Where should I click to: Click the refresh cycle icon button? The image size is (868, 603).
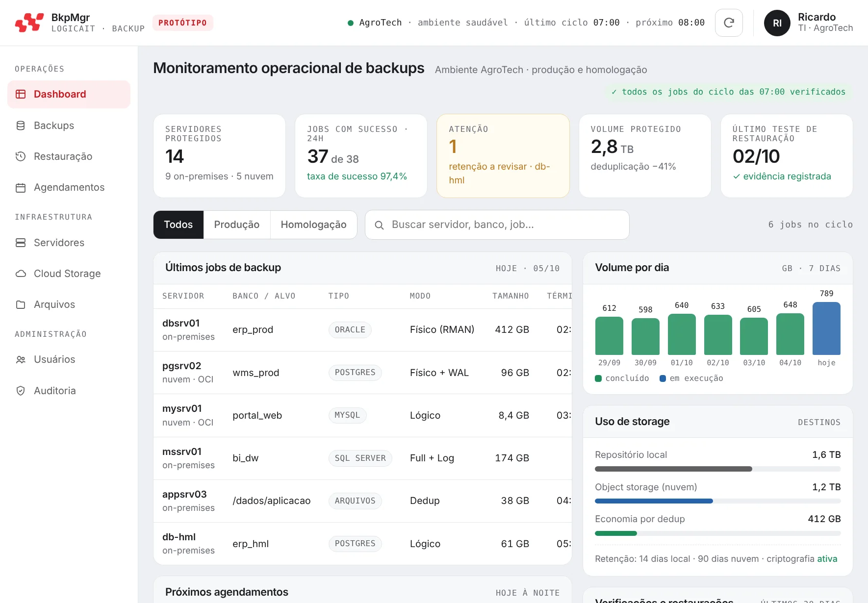click(x=729, y=23)
